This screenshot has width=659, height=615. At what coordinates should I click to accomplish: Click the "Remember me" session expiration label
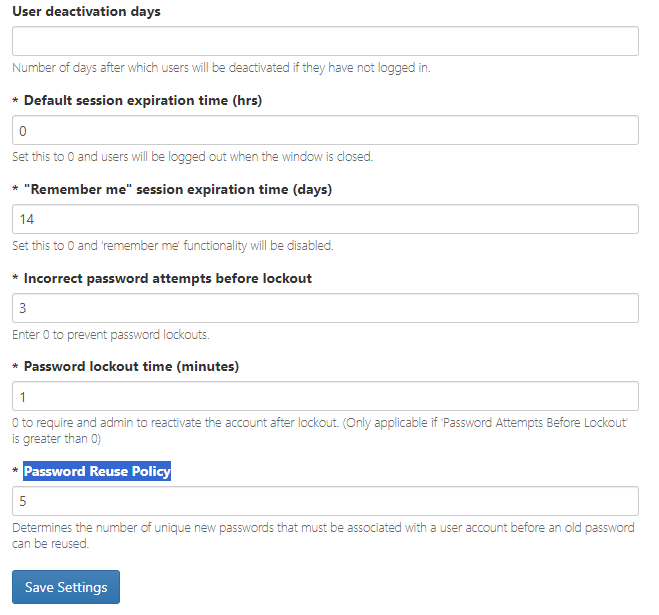click(x=178, y=189)
